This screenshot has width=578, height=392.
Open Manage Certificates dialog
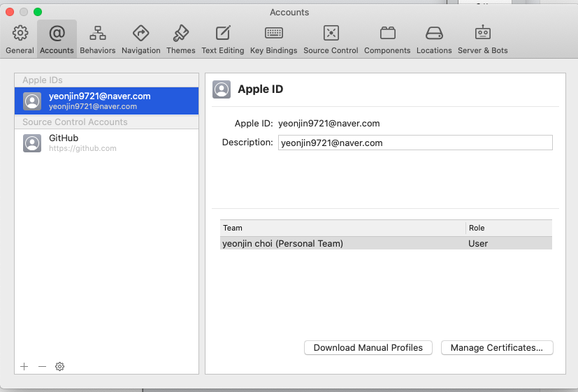[497, 348]
